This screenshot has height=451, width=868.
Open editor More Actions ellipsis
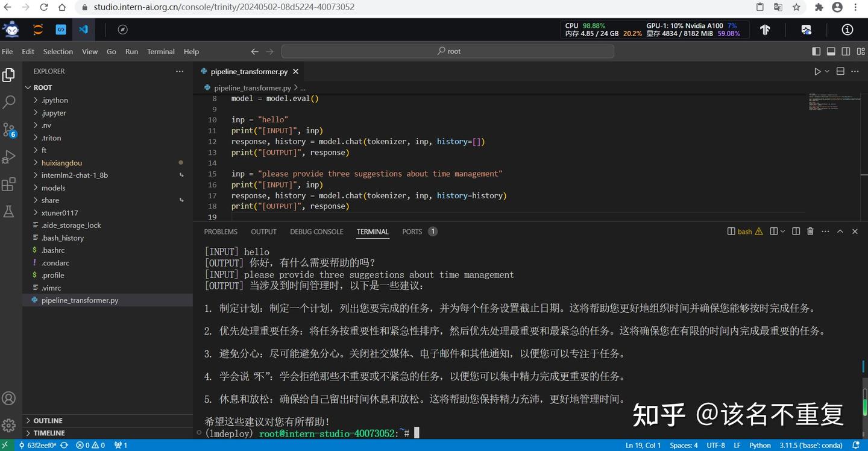(x=855, y=71)
